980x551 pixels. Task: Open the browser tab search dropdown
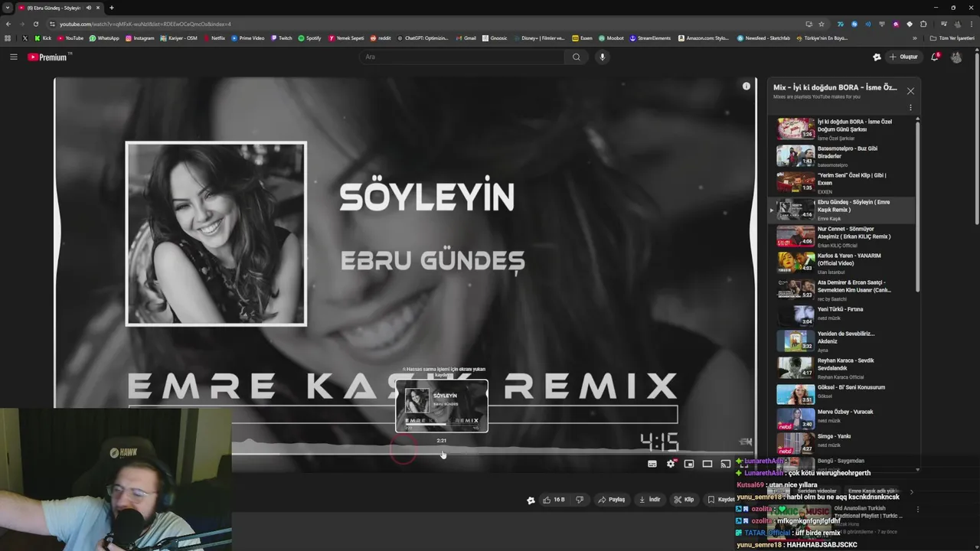(8, 8)
